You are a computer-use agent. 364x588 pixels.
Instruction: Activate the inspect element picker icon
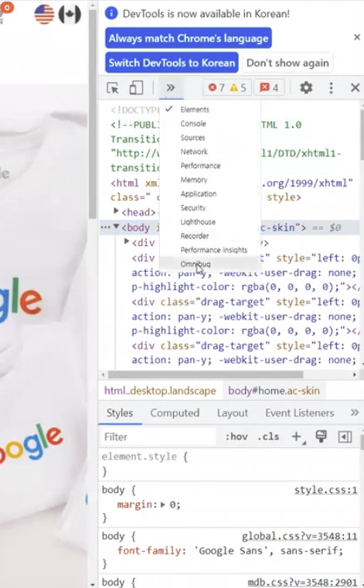click(113, 87)
